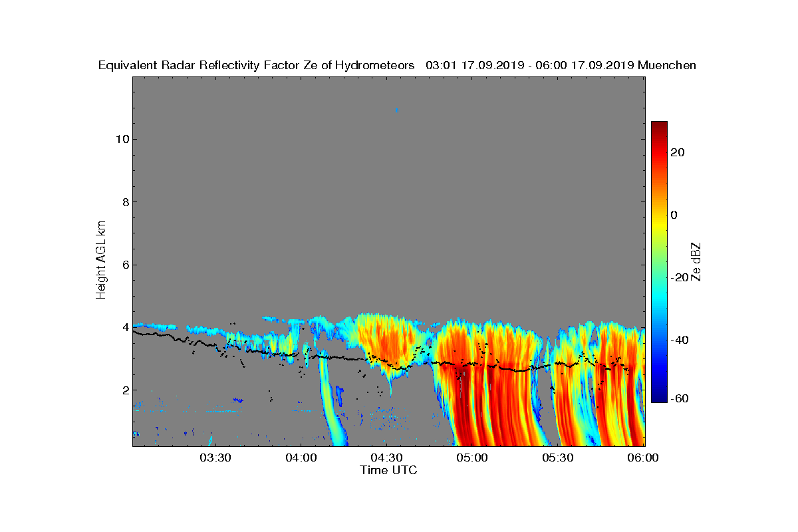798x532 pixels.
Task: Click the height tick label 8
Action: click(x=124, y=202)
